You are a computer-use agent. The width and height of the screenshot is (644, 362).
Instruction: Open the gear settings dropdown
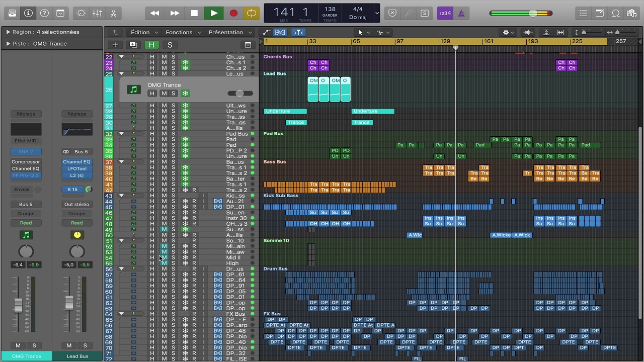tap(509, 32)
